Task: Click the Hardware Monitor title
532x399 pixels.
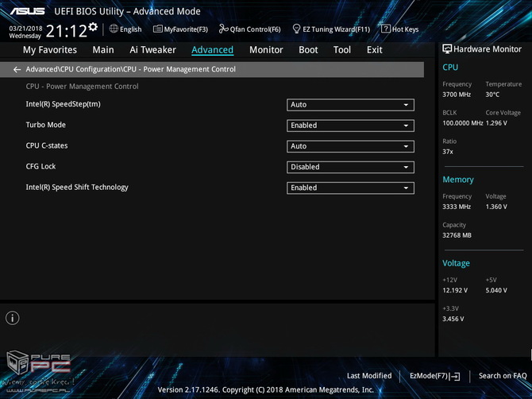Action: click(x=488, y=49)
